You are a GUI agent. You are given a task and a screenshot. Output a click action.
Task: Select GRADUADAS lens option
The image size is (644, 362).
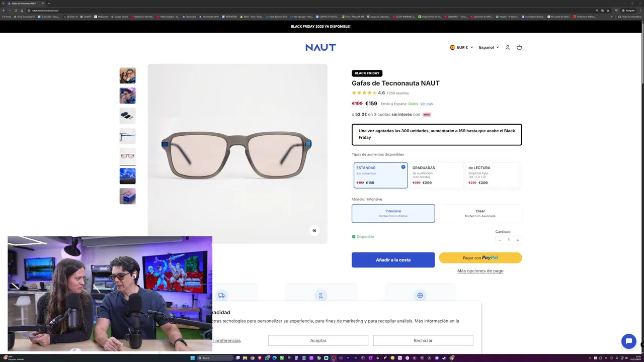436,175
